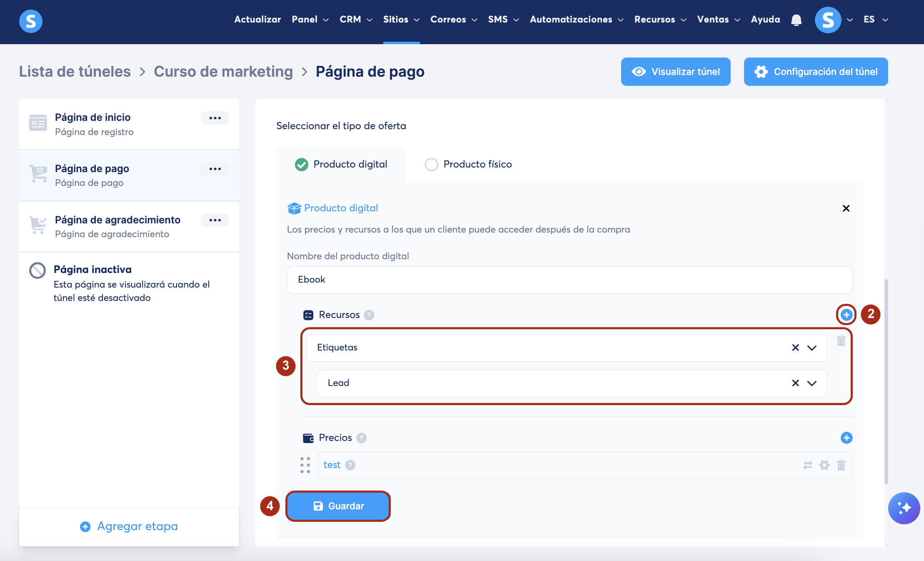
Task: Open the AI assistant sparkle button
Action: point(904,508)
